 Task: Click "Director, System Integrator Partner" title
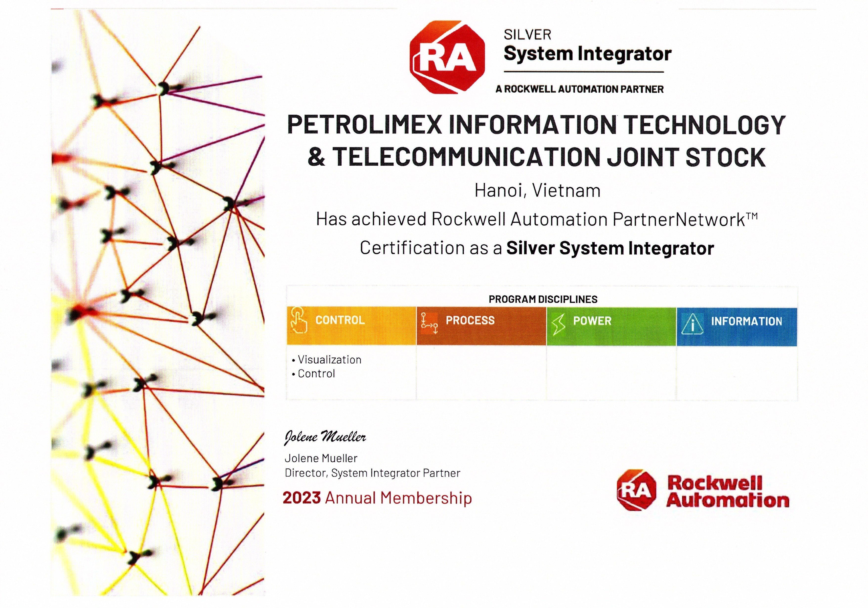[372, 473]
